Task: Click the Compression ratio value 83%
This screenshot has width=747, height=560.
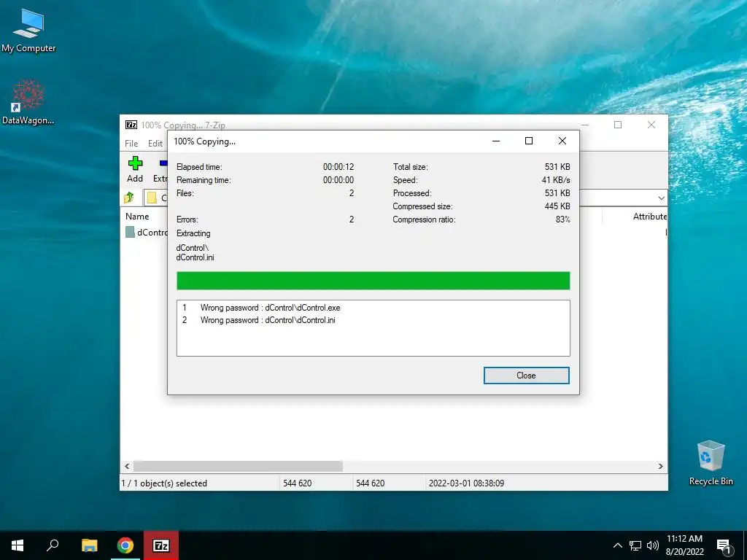Action: (x=562, y=219)
